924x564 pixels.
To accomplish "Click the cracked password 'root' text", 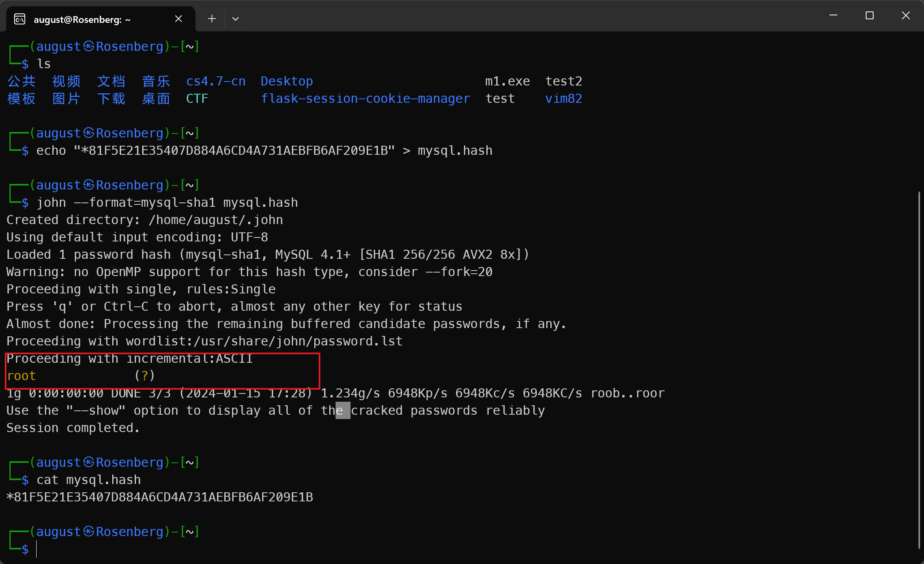I will click(x=22, y=376).
